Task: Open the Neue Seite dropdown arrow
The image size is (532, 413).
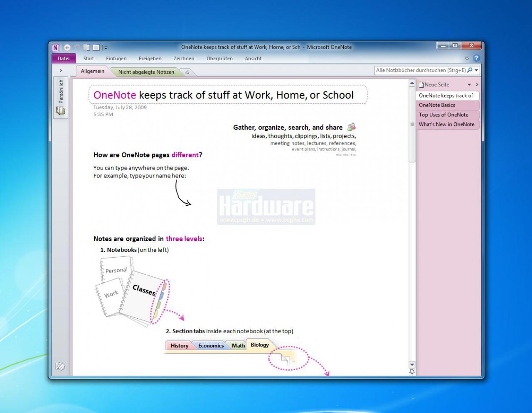Action: click(x=469, y=85)
